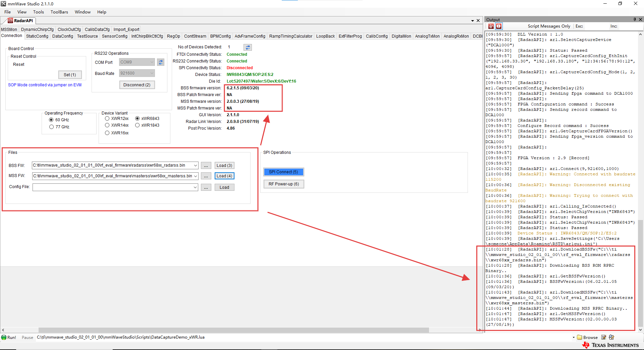Switch to the Import_Export tab
644x350 pixels.
coord(126,30)
